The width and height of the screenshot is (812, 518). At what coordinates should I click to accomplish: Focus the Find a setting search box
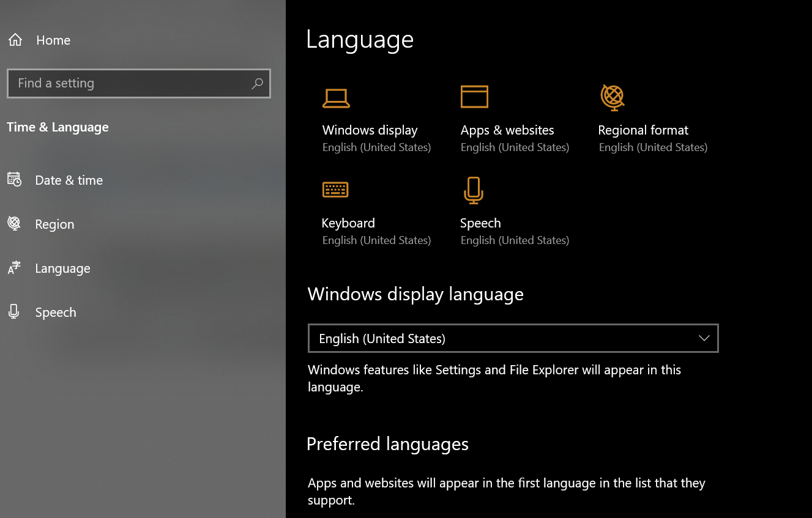click(x=138, y=84)
